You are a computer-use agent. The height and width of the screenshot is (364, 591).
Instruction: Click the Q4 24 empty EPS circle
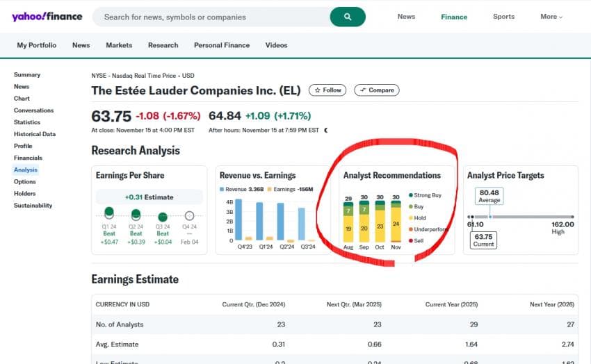(189, 215)
